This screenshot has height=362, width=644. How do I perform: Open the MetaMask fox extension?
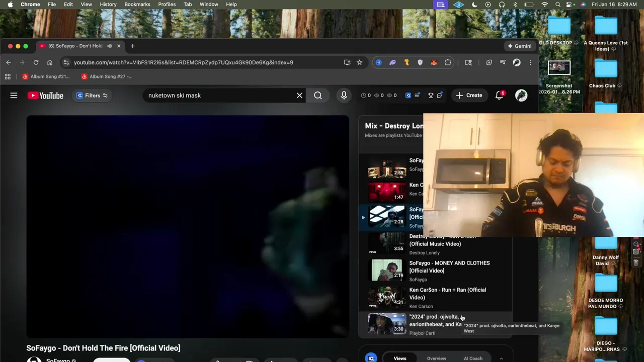pyautogui.click(x=434, y=62)
